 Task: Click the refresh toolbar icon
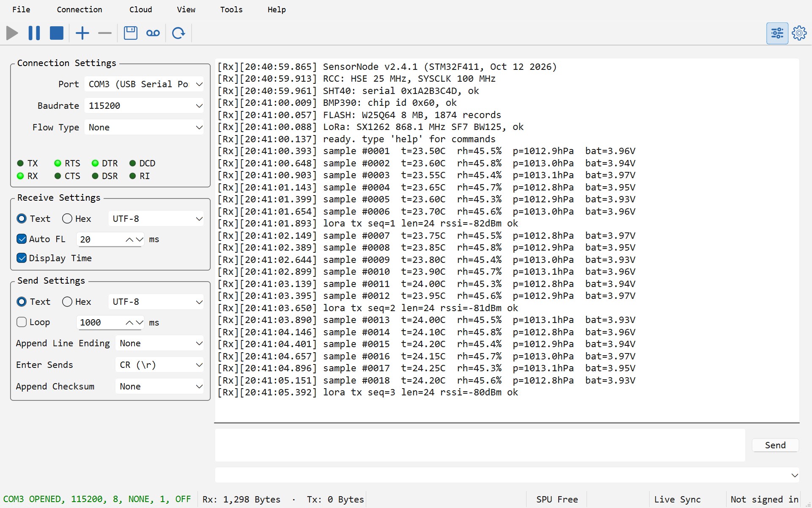coord(178,33)
